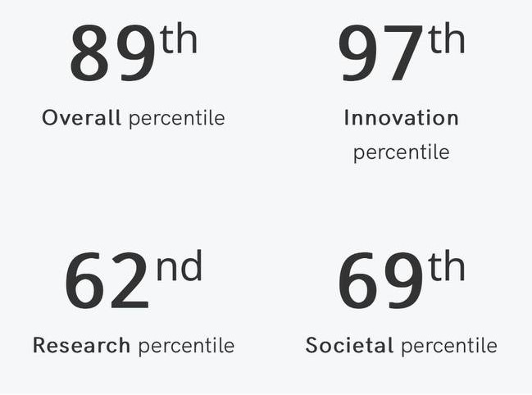The height and width of the screenshot is (395, 532).
Task: Select the bold word "Research"
Action: [81, 346]
